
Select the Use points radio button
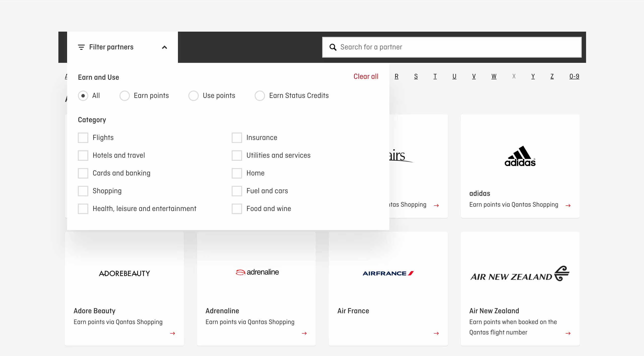(x=193, y=96)
